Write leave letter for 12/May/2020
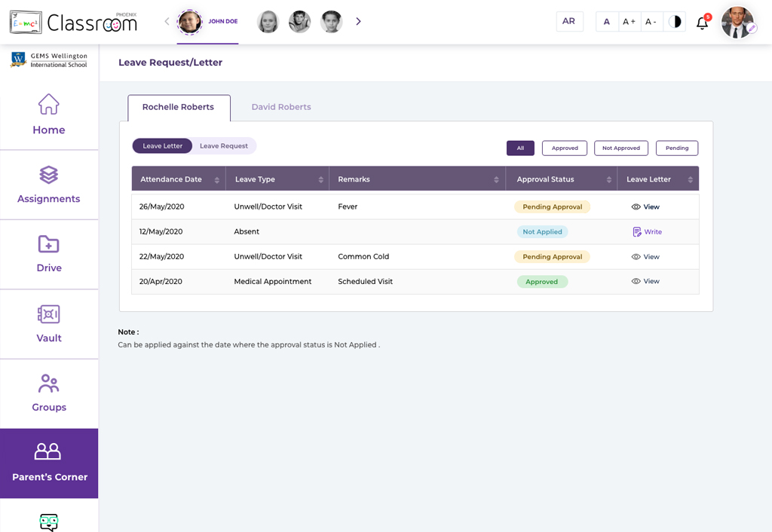The width and height of the screenshot is (772, 532). pyautogui.click(x=648, y=232)
